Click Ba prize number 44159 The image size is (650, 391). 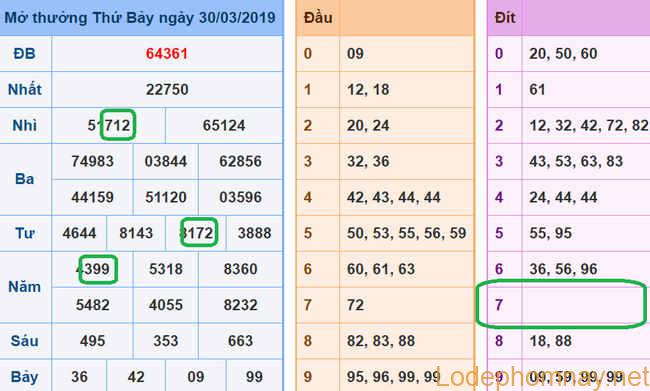point(92,197)
